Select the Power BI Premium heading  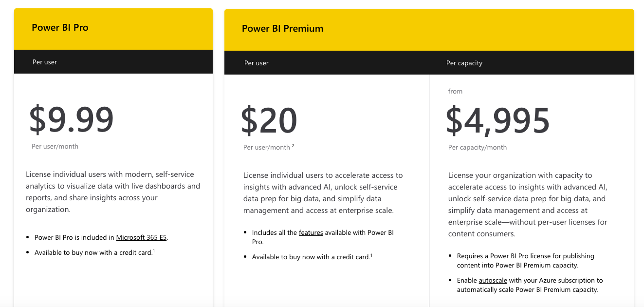pos(282,28)
